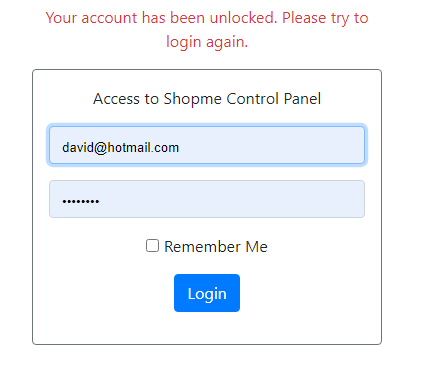The image size is (428, 369).
Task: Click the 'login again.' message line
Action: click(x=207, y=42)
